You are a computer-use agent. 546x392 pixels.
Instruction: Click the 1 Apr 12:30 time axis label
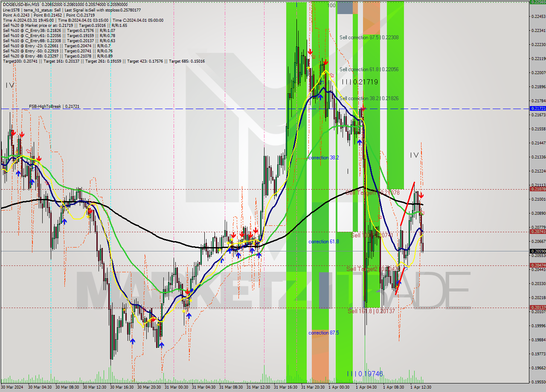coord(421,387)
